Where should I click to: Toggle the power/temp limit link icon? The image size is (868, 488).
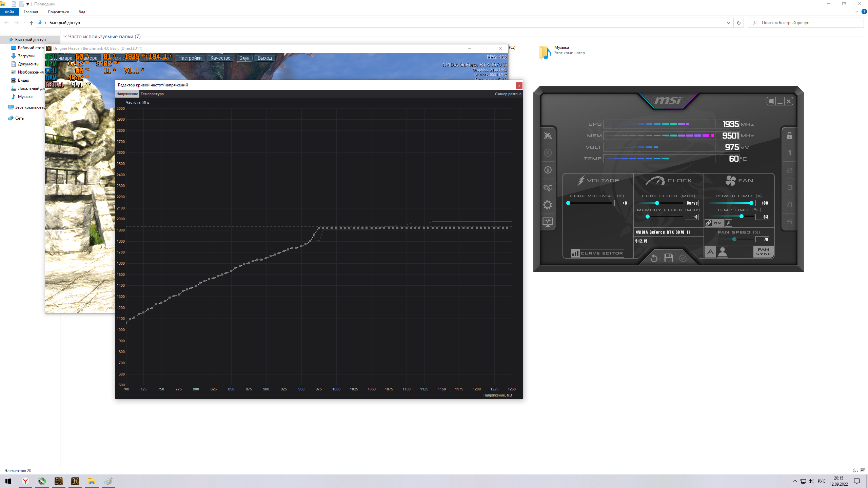tap(708, 223)
